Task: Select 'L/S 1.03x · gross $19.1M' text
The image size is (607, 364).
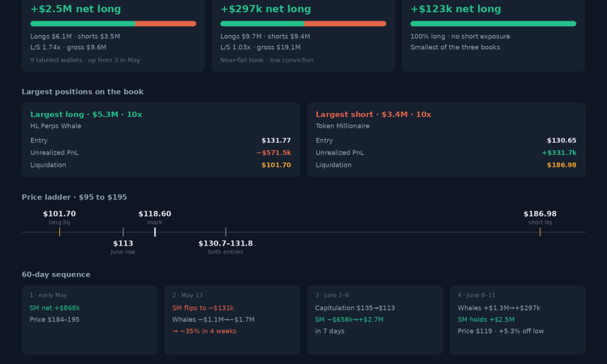Action: (260, 47)
